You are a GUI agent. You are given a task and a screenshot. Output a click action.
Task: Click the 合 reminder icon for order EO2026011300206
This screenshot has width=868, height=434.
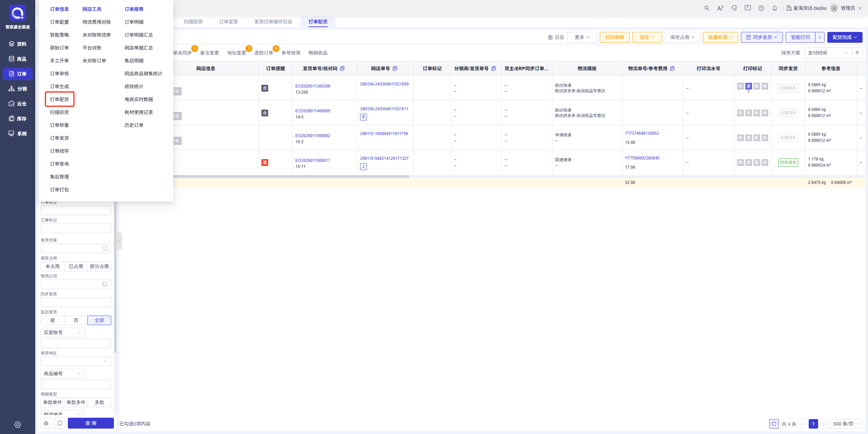tap(265, 88)
